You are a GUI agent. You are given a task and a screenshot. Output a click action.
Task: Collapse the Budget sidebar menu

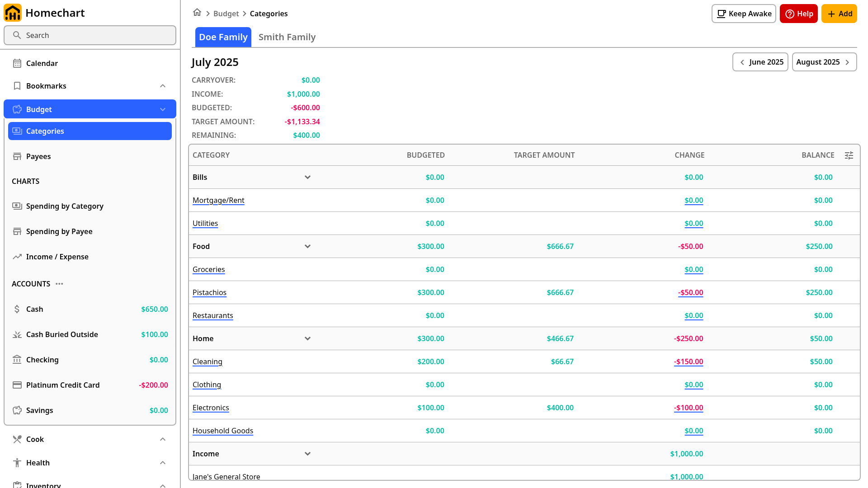(163, 109)
